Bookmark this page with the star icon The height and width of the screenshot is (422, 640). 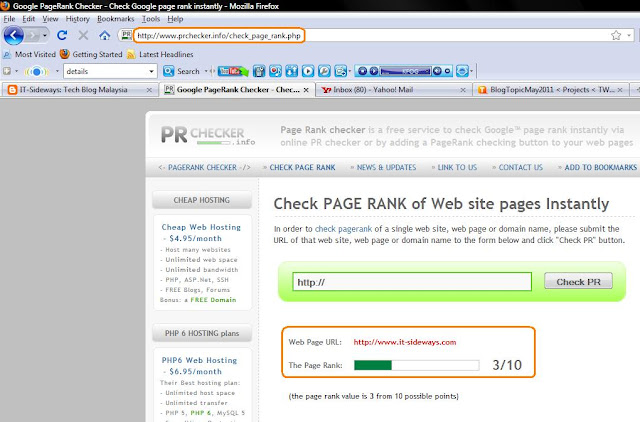[x=616, y=36]
